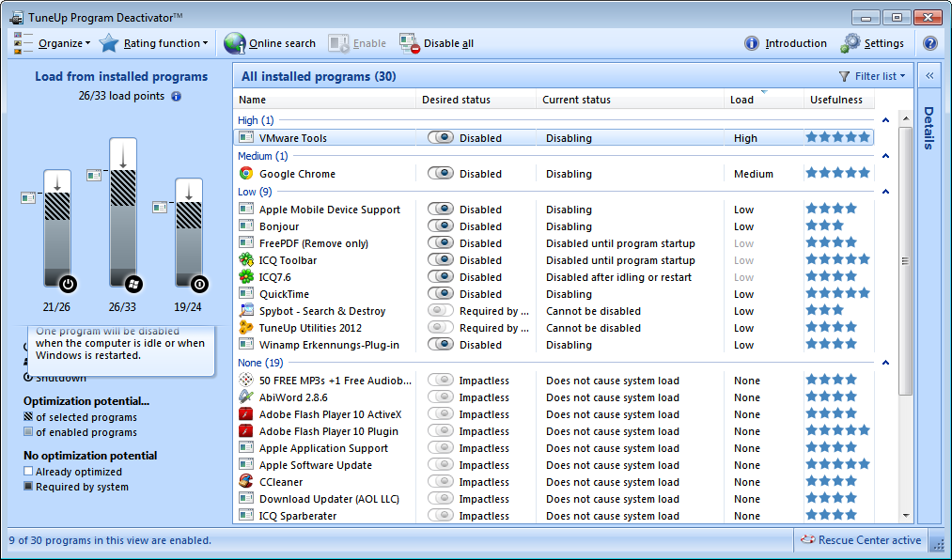This screenshot has width=952, height=560.
Task: Sort list by Usefulness column
Action: [x=839, y=100]
